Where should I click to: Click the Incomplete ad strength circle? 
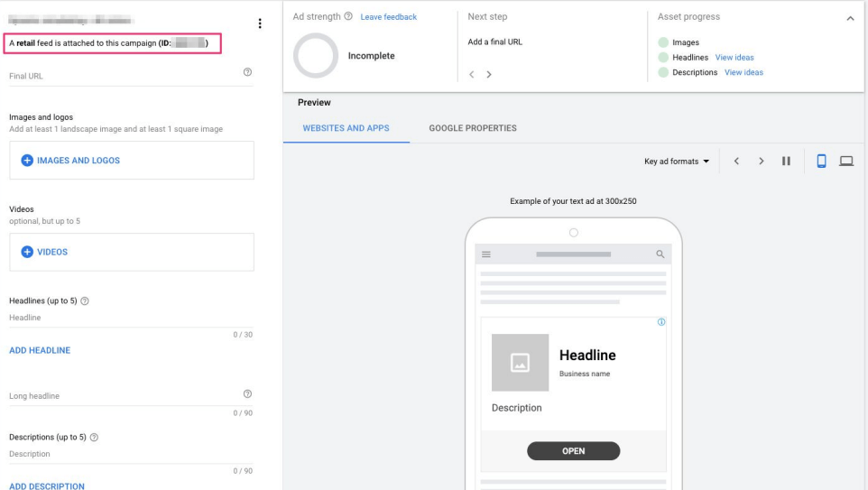tap(316, 55)
